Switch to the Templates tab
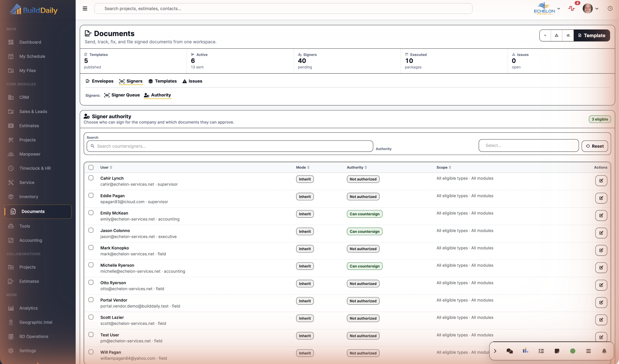The width and height of the screenshot is (619, 364). click(162, 81)
